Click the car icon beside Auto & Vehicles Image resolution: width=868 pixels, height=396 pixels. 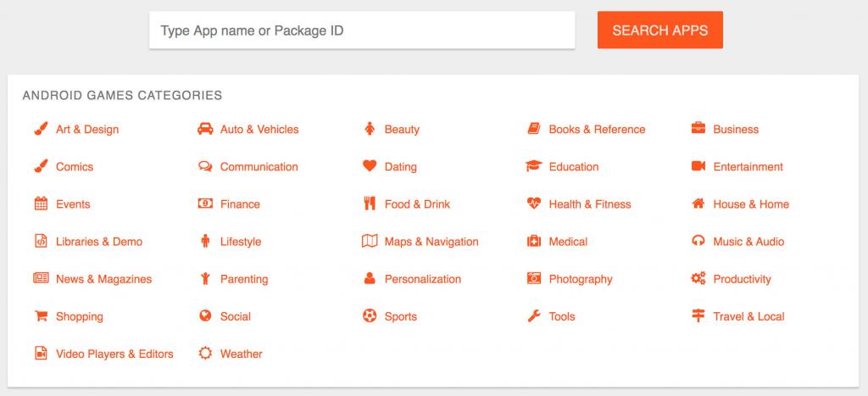point(204,130)
